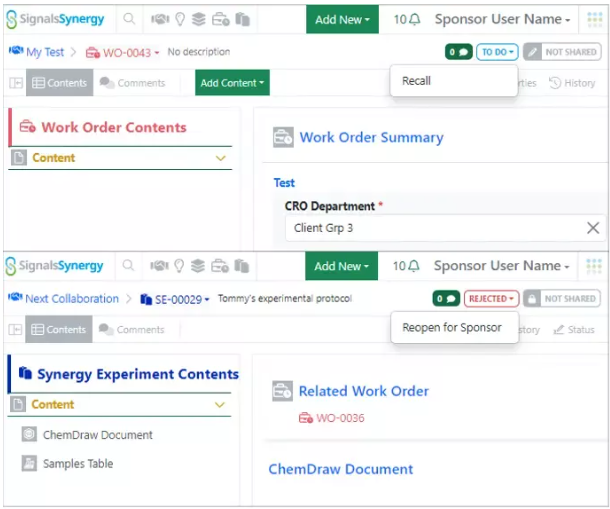
Task: Choose Reopen for Sponsor menu option
Action: tap(452, 328)
